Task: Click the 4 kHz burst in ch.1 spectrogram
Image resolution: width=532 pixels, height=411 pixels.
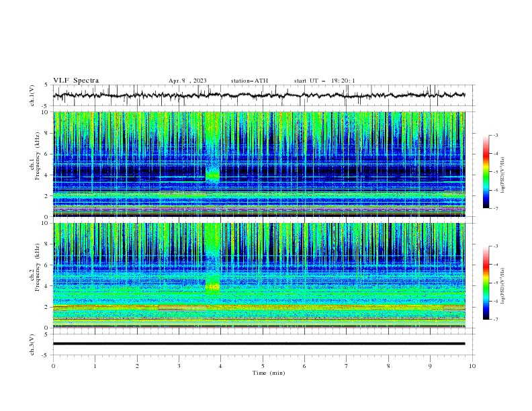Action: click(213, 175)
